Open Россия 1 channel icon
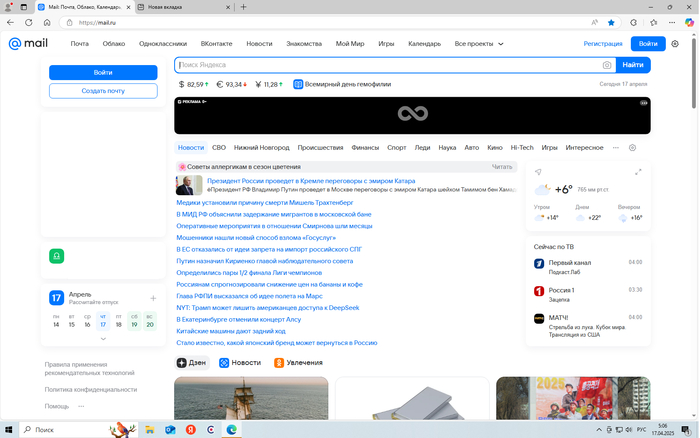 [539, 291]
